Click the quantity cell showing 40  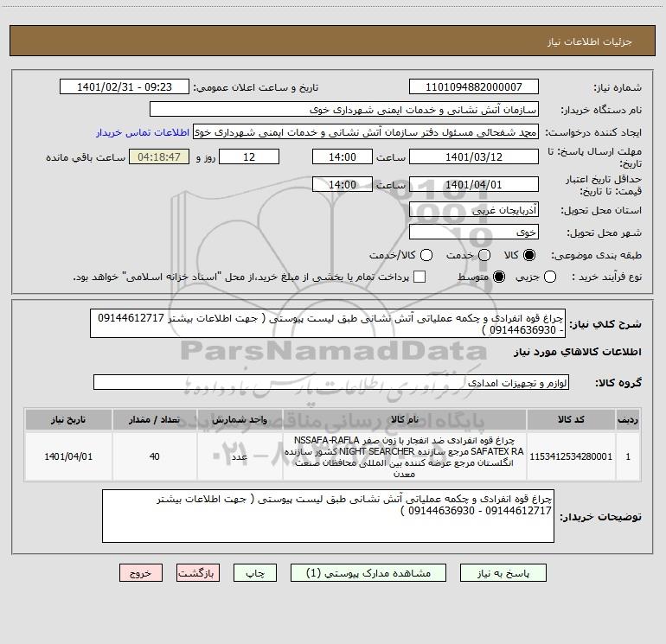point(154,456)
